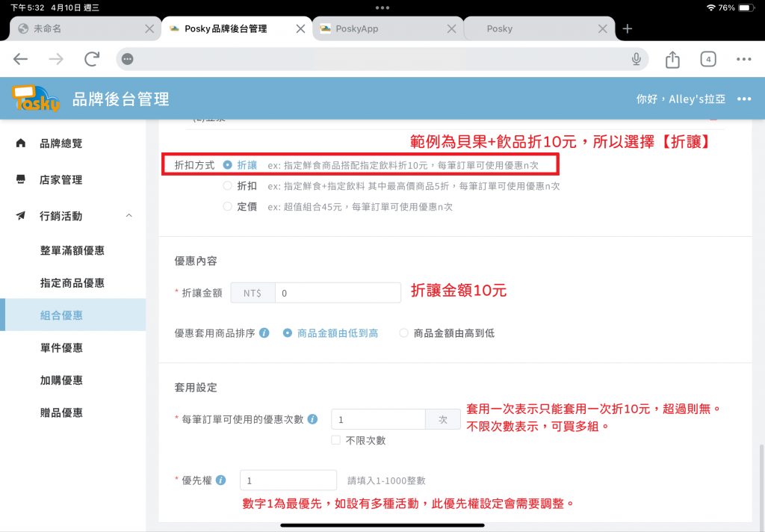765x532 pixels.
Task: Click the 優惠內容 section heading
Action: coord(196,261)
